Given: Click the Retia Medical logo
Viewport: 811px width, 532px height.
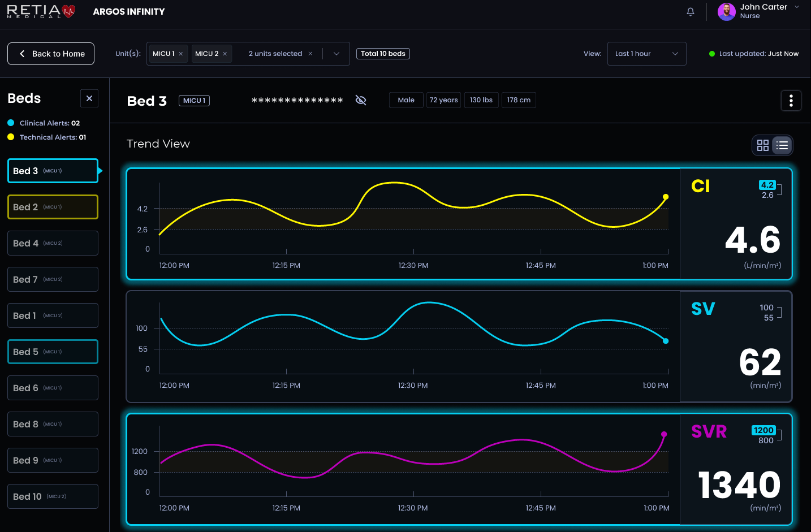Looking at the screenshot, I should [40, 11].
